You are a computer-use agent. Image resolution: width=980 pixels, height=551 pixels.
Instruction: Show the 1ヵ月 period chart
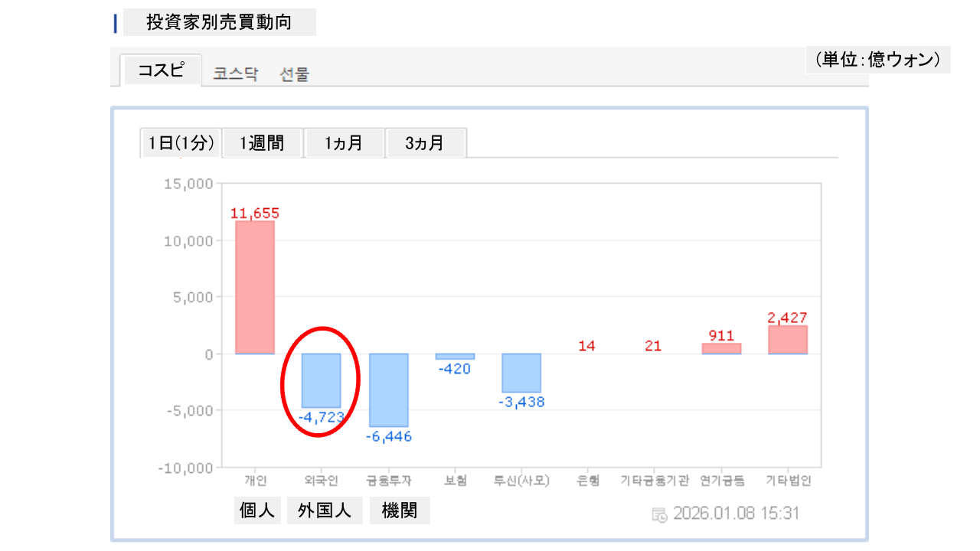[x=344, y=143]
